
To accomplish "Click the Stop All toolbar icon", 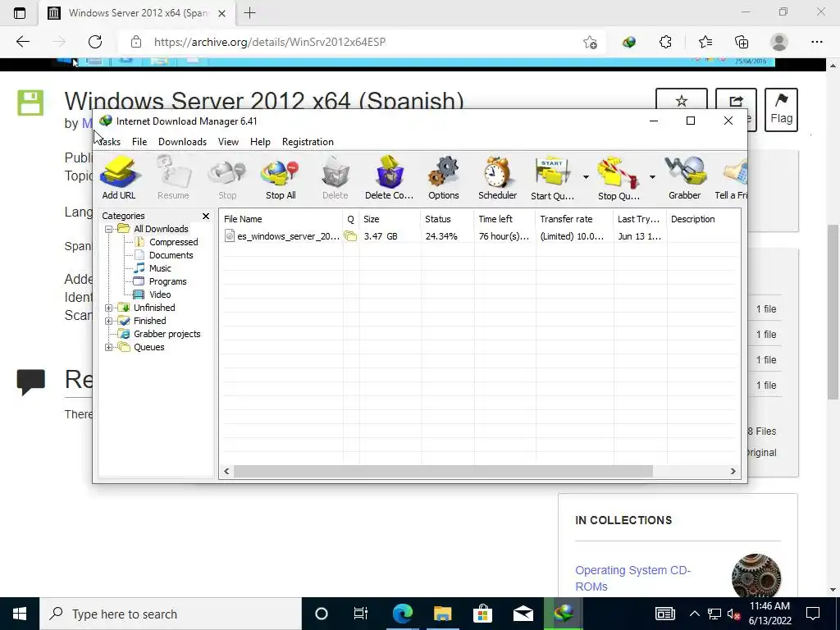I will pyautogui.click(x=281, y=178).
